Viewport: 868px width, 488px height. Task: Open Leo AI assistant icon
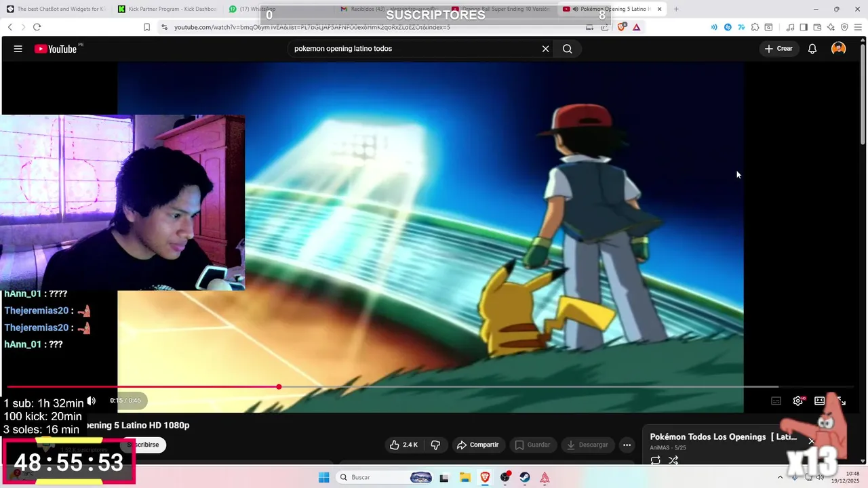click(831, 27)
